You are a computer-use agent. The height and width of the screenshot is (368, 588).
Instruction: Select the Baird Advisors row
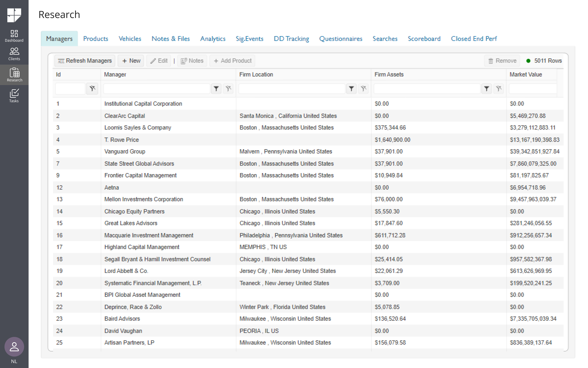tap(308, 319)
